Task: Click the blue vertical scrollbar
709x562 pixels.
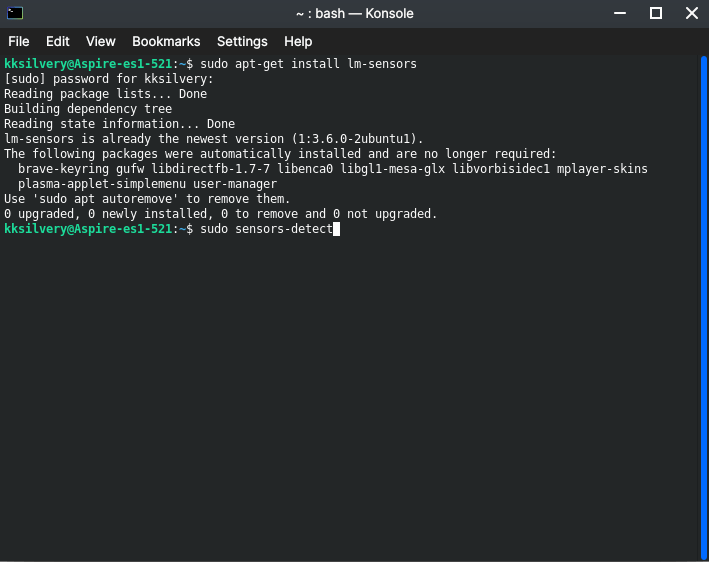Action: (704, 307)
